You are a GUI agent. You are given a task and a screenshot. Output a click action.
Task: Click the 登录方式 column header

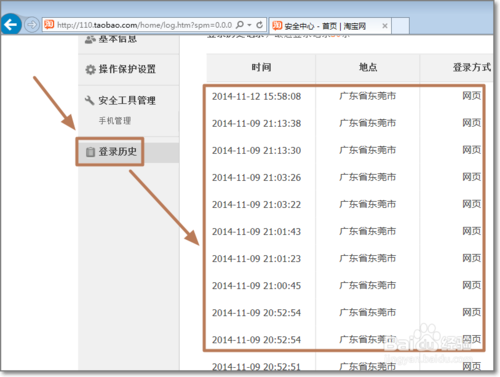(472, 67)
